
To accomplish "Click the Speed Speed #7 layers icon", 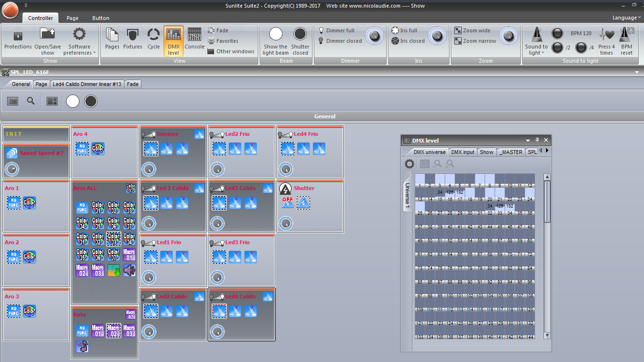I will click(x=12, y=153).
